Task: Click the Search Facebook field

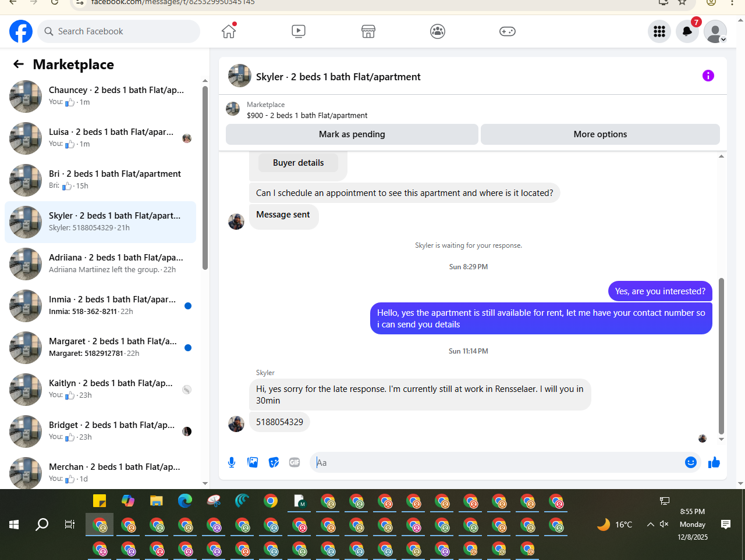Action: pyautogui.click(x=119, y=31)
